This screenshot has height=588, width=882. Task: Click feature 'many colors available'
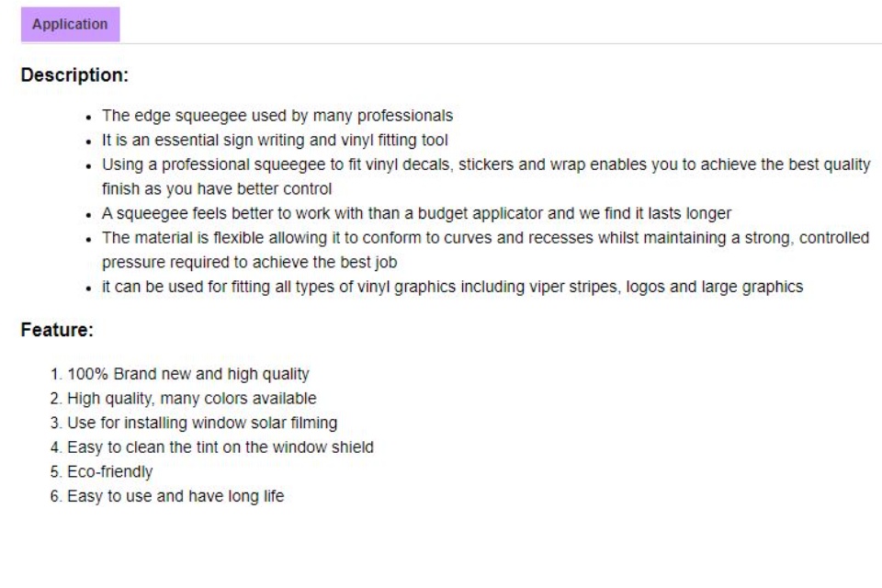click(x=192, y=399)
